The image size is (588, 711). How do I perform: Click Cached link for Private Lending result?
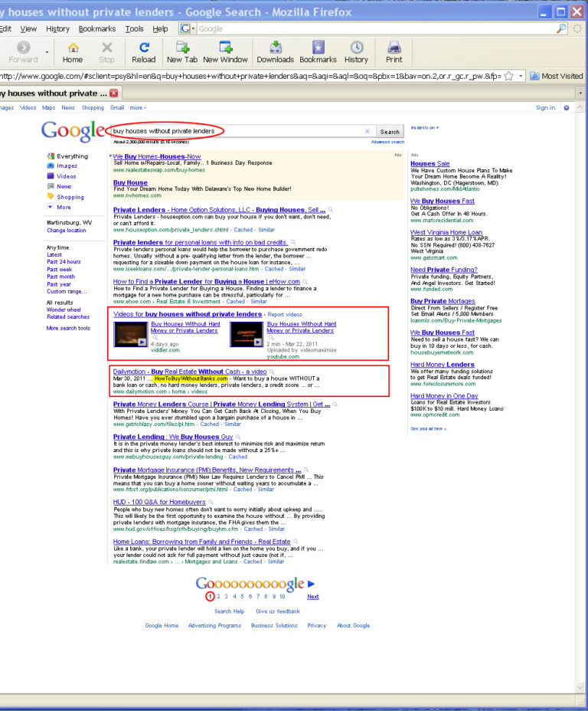pyautogui.click(x=238, y=457)
